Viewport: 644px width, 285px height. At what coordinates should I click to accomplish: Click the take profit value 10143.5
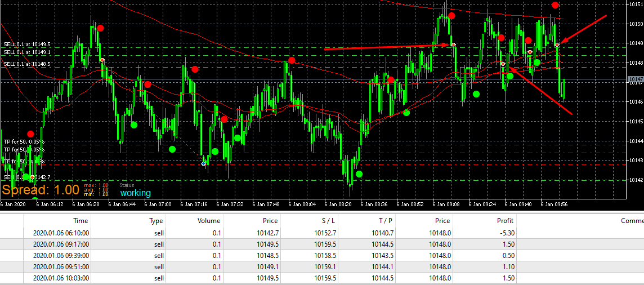click(382, 256)
